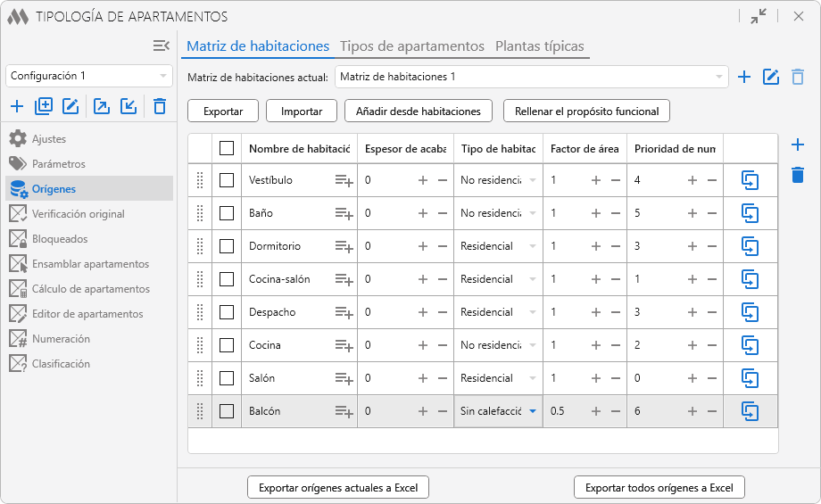Open room type dropdown for Balcón row
Viewport: 821px width, 504px height.
(533, 411)
